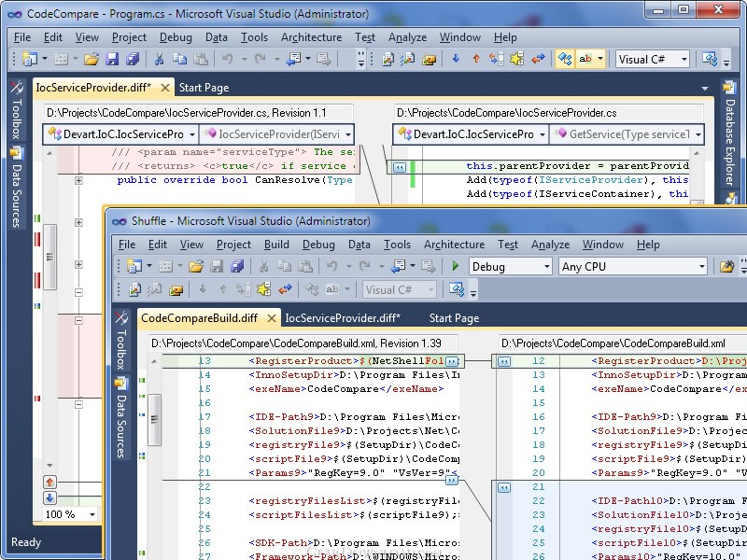New Project icon in CodeCompare window toolbar

30,59
